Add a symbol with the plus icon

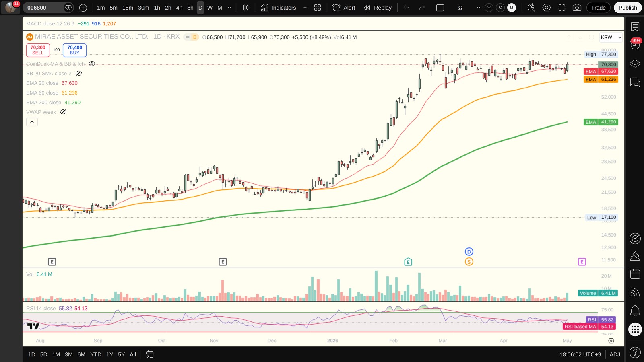83,8
